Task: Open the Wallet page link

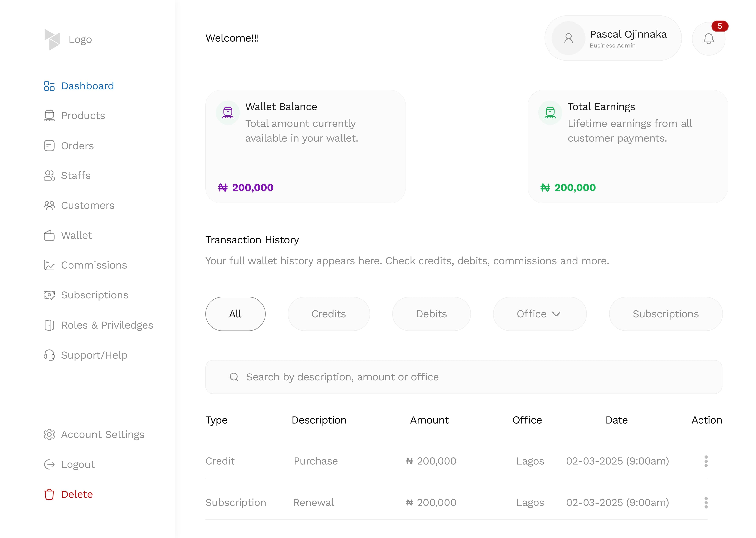Action: point(76,235)
